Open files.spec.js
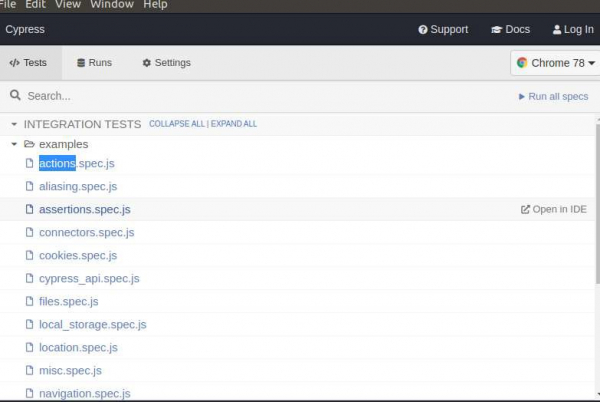This screenshot has height=402, width=600. click(x=68, y=301)
